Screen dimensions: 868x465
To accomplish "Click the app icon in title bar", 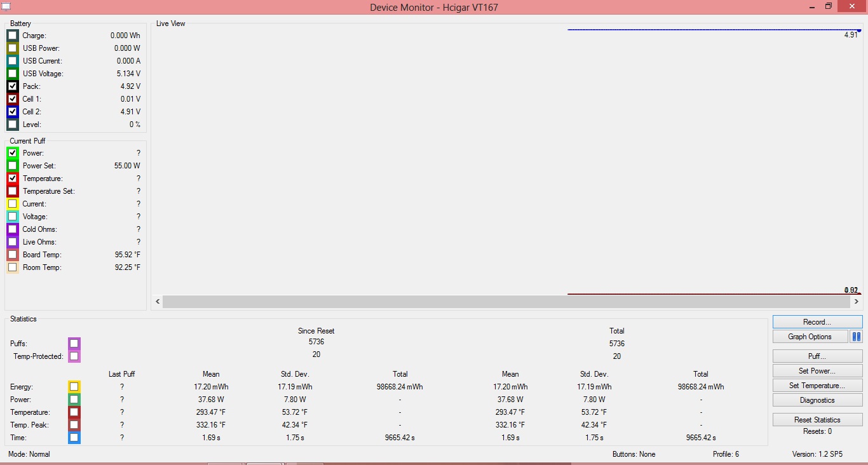I will [6, 6].
